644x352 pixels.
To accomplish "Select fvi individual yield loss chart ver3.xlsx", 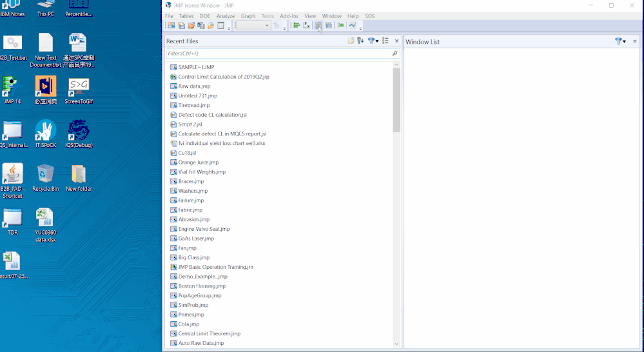I will pyautogui.click(x=218, y=143).
